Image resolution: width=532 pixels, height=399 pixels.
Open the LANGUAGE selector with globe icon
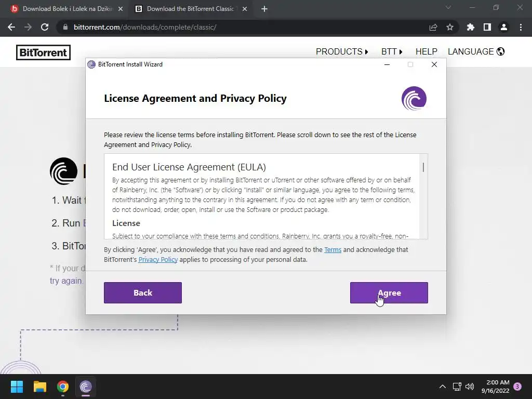click(x=476, y=51)
